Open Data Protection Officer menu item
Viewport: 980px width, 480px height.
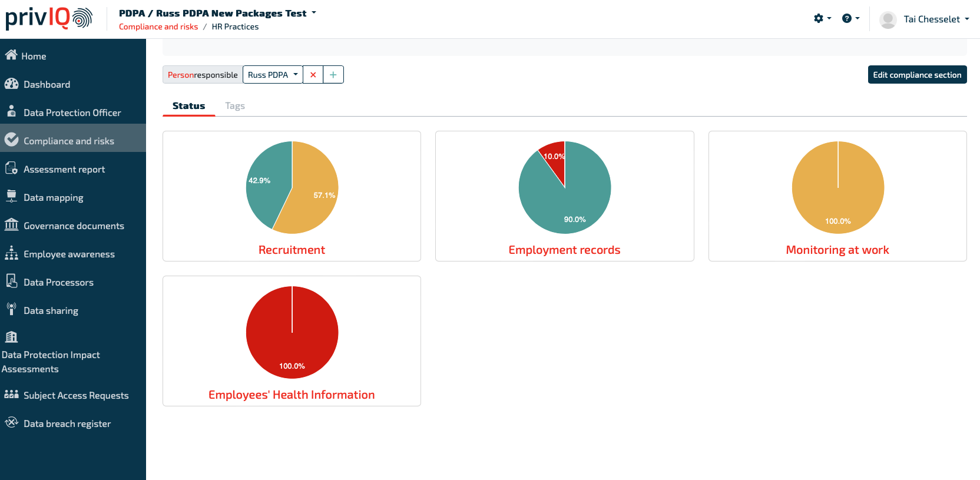click(73, 112)
